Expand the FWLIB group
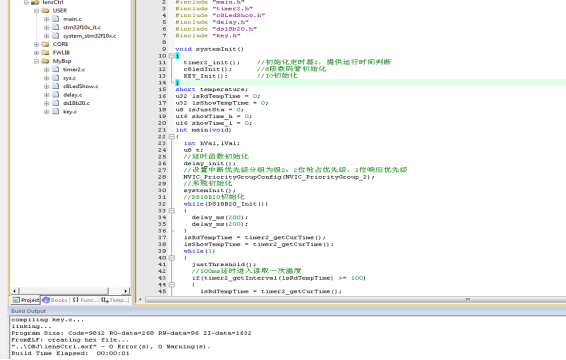The image size is (566, 360). 36,53
